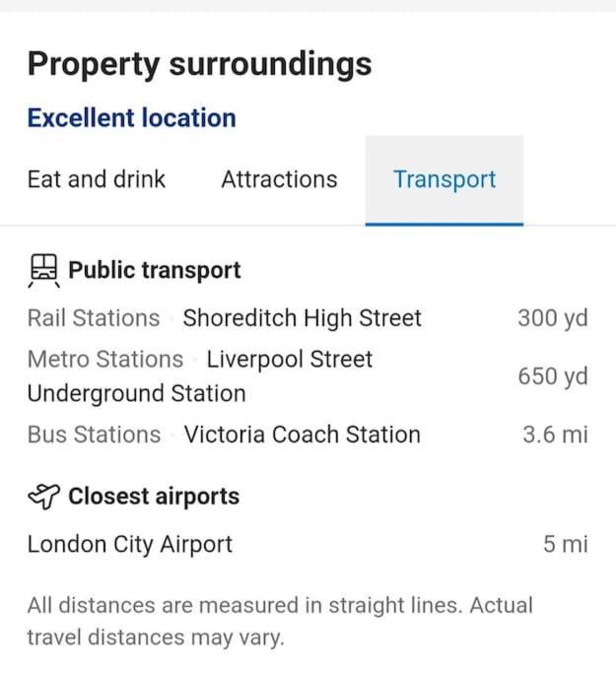Screen dimensions: 616x673
Task: Select the London City Airport entry
Action: click(308, 544)
